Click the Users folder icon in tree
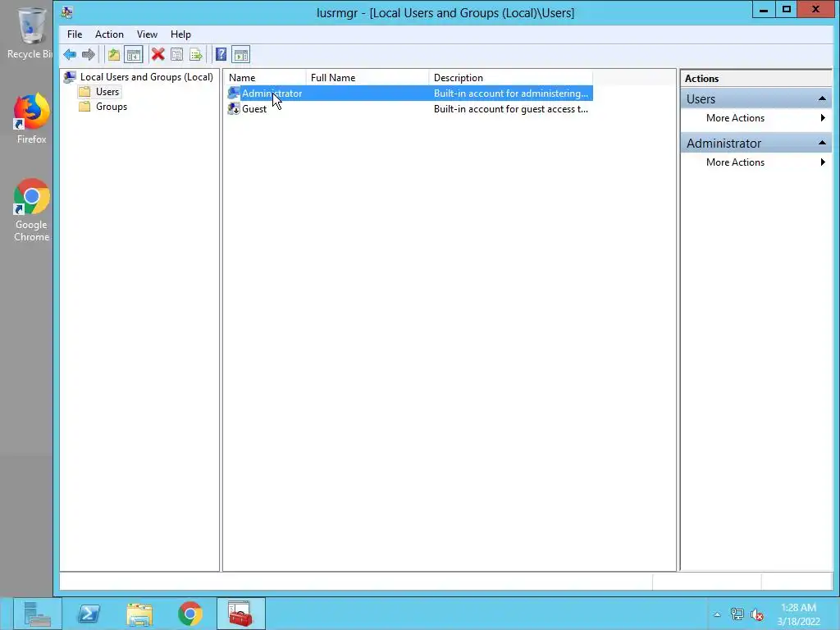This screenshot has width=840, height=630. coord(84,92)
